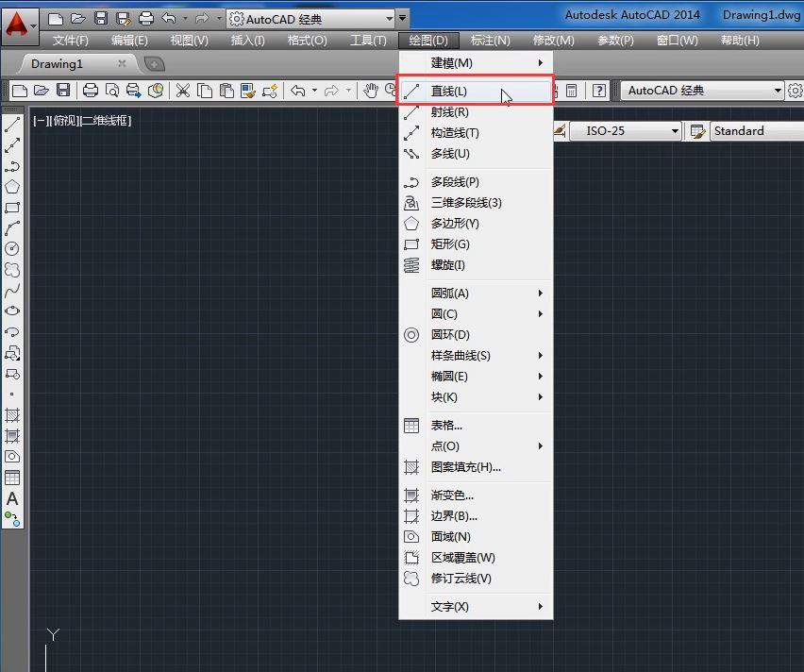Expand 块(K) submenu
804x672 pixels.
click(476, 397)
